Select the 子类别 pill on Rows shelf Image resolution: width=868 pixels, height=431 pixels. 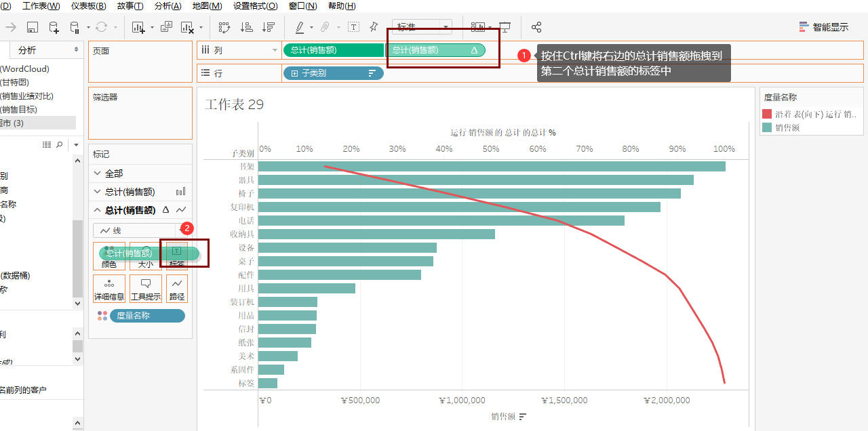pyautogui.click(x=333, y=73)
